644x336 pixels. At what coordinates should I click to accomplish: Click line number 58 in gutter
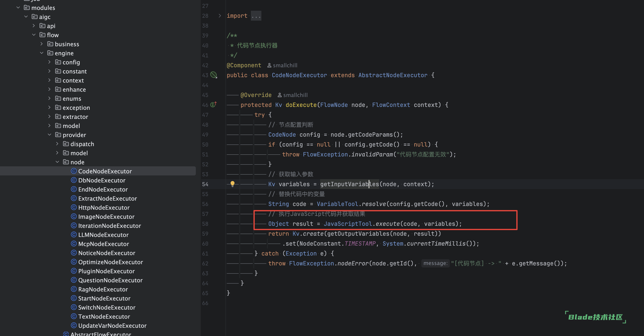(x=205, y=224)
